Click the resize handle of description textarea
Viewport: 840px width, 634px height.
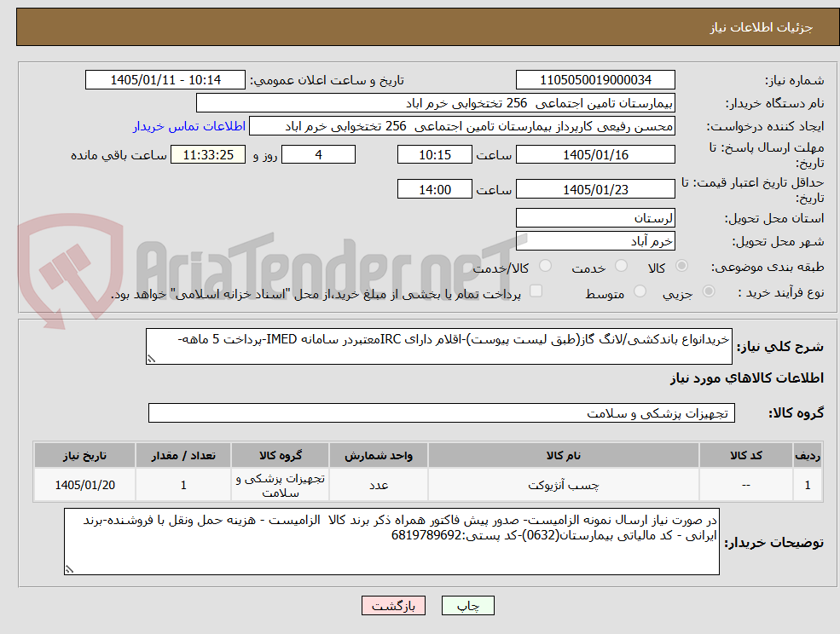(151, 360)
